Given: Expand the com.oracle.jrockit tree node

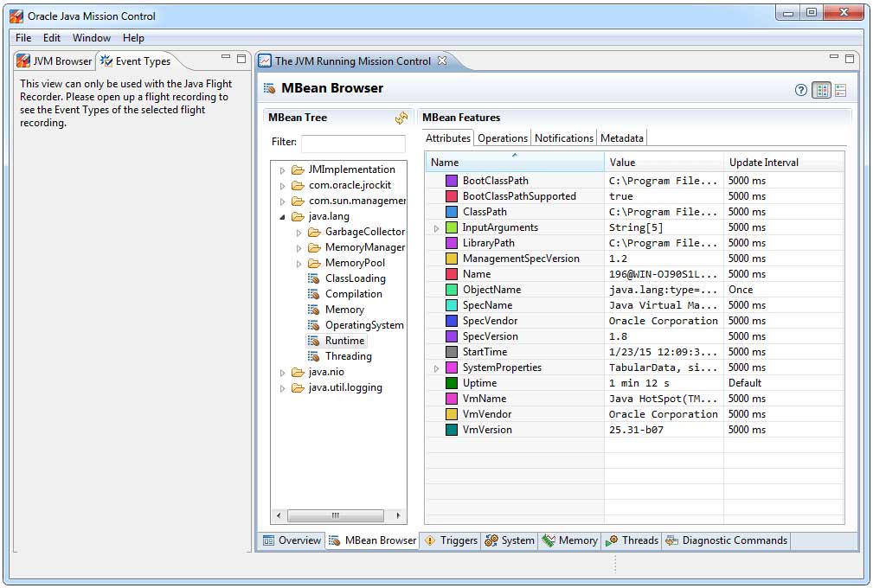Looking at the screenshot, I should [282, 186].
